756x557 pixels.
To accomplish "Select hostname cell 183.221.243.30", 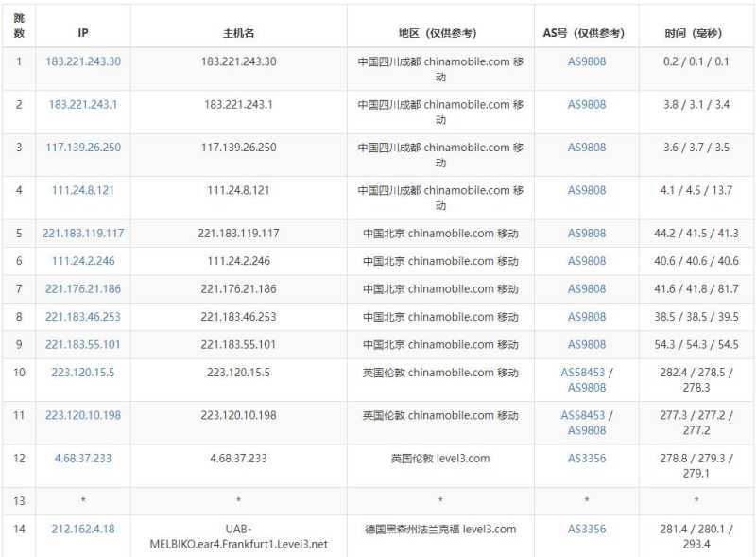I will (239, 61).
